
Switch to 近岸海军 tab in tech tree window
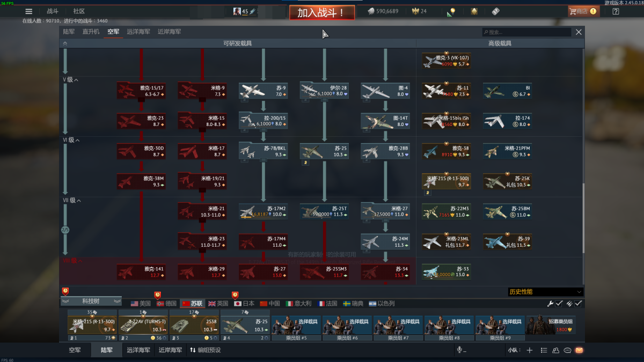(169, 32)
